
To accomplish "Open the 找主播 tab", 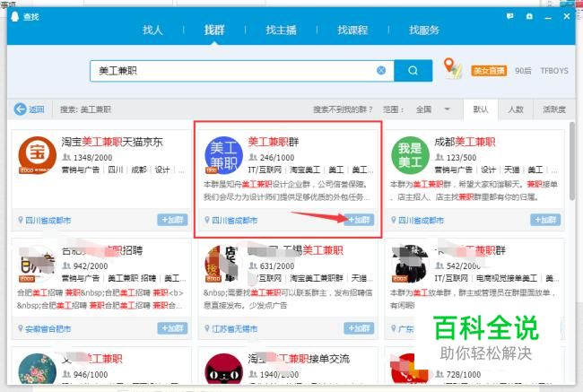I will pos(281,30).
